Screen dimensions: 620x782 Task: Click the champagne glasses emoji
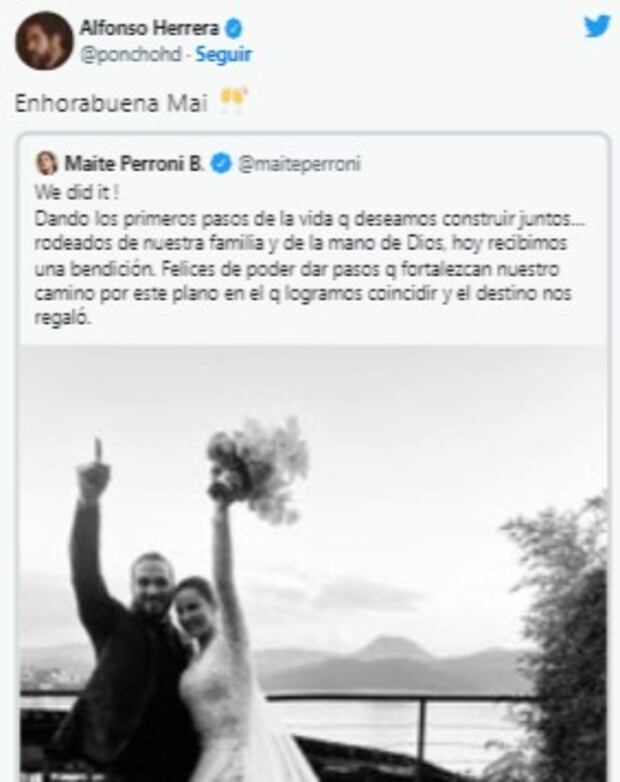pos(233,100)
